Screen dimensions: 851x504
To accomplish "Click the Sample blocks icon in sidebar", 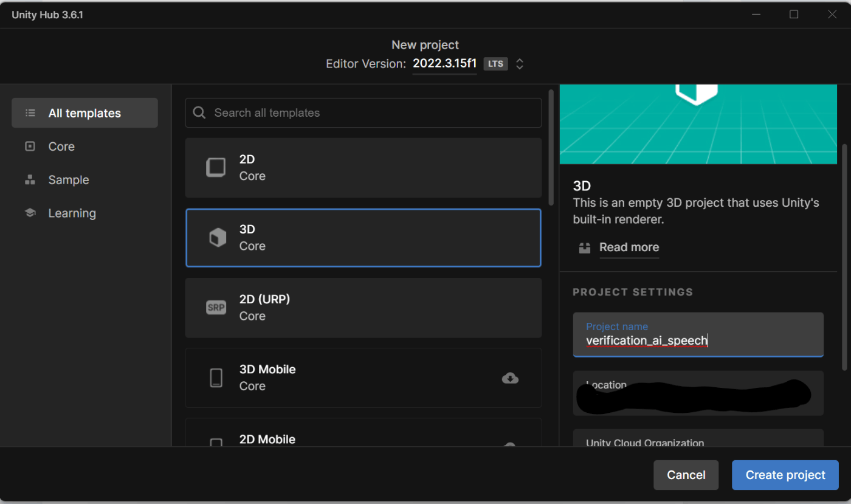I will 30,180.
